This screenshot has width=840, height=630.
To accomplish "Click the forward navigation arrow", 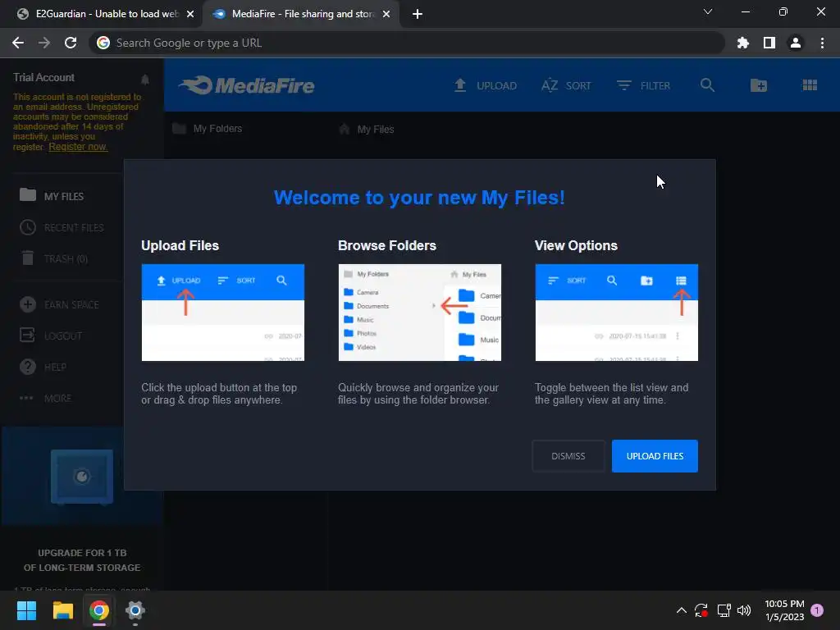I will click(x=44, y=43).
